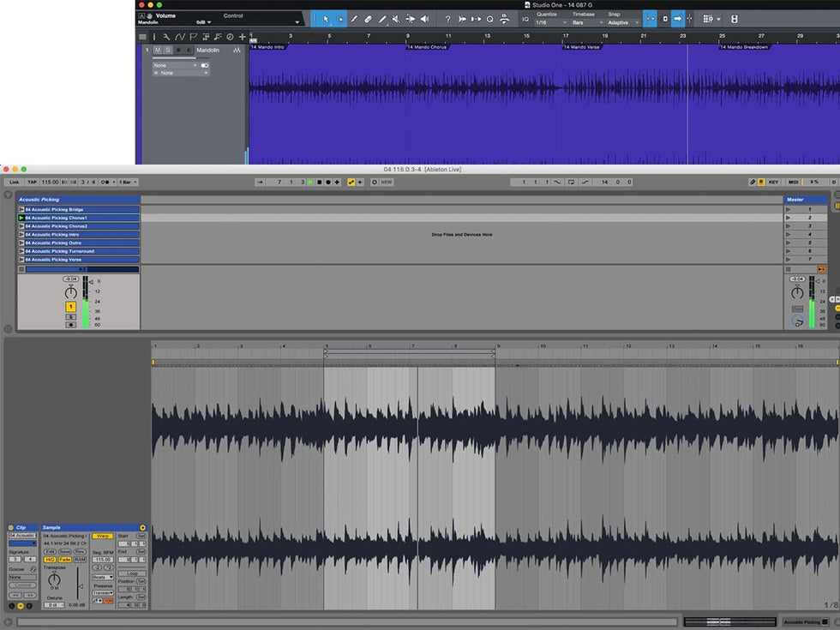The width and height of the screenshot is (840, 630).
Task: Click the Edit button in Sample panel
Action: coord(50,551)
